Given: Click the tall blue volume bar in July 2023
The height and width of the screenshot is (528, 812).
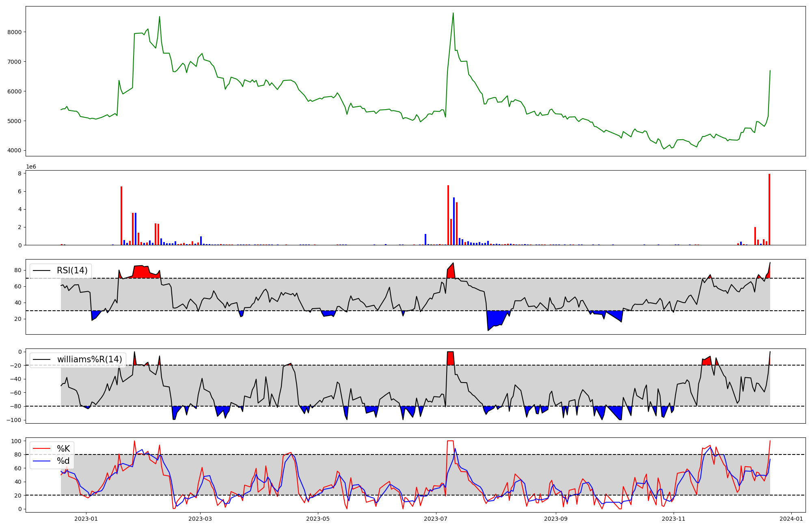Looking at the screenshot, I should tap(454, 221).
